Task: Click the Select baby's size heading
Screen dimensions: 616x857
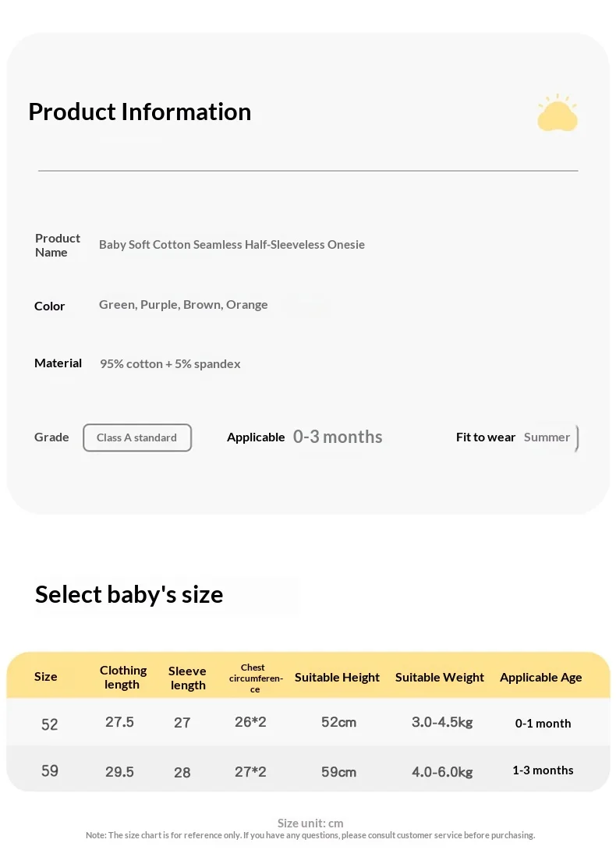Action: pyautogui.click(x=129, y=595)
